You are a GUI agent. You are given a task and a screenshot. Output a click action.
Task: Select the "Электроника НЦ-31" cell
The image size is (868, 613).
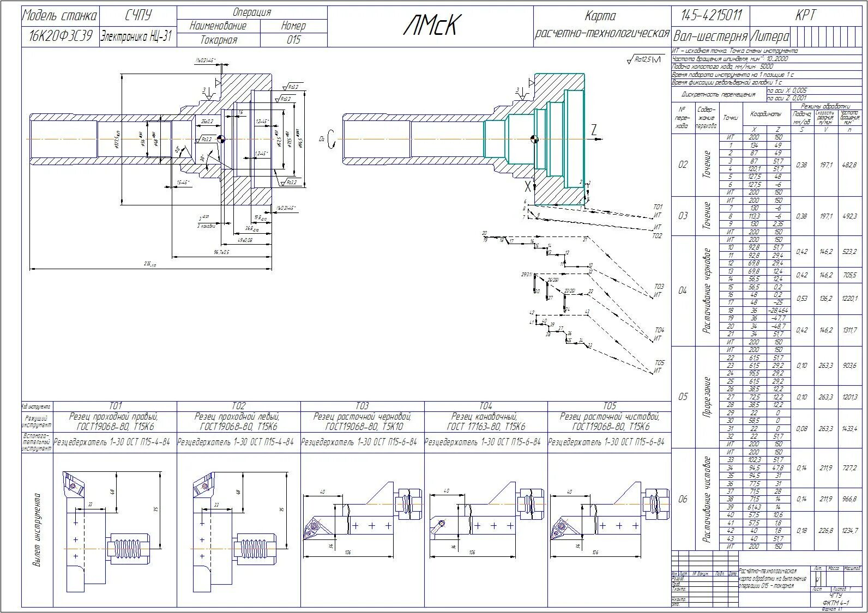(136, 37)
